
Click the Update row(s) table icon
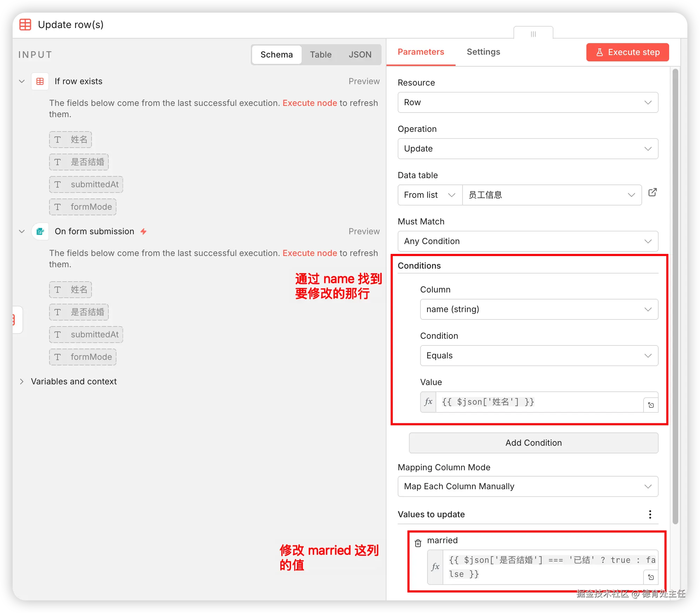pyautogui.click(x=25, y=25)
